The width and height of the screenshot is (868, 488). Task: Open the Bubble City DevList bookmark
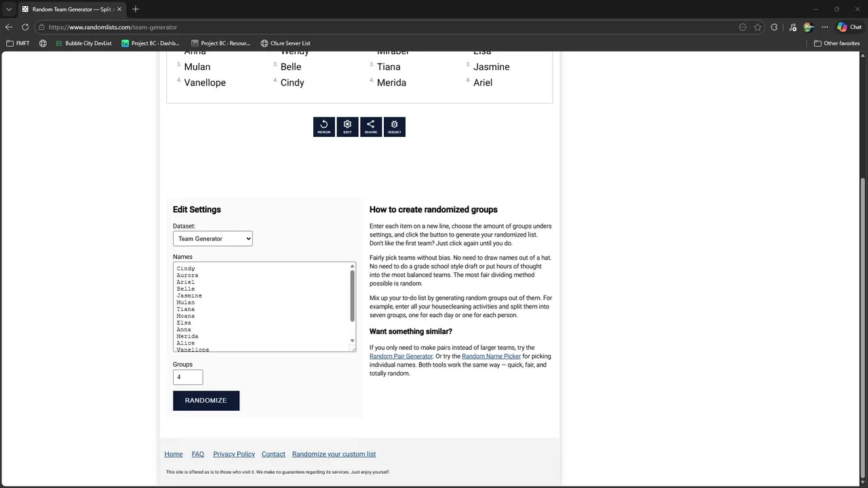pos(83,43)
